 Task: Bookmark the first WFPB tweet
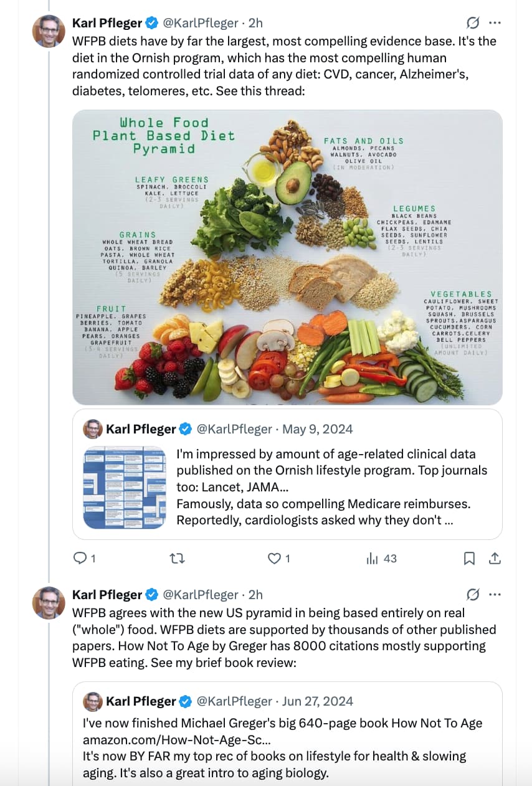click(469, 559)
